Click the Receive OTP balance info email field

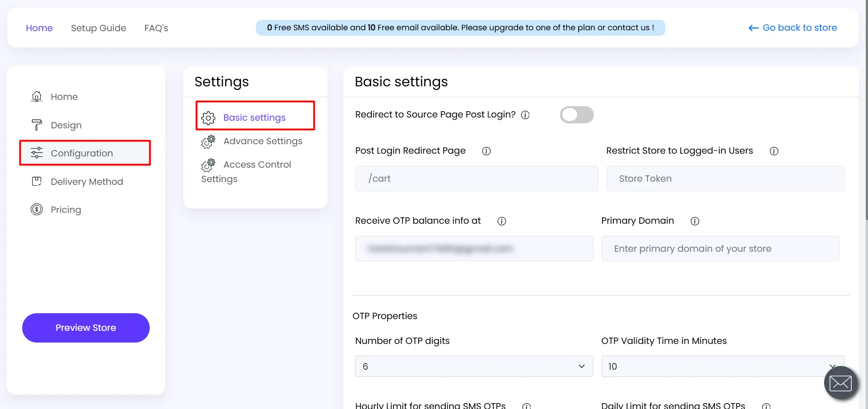point(474,249)
